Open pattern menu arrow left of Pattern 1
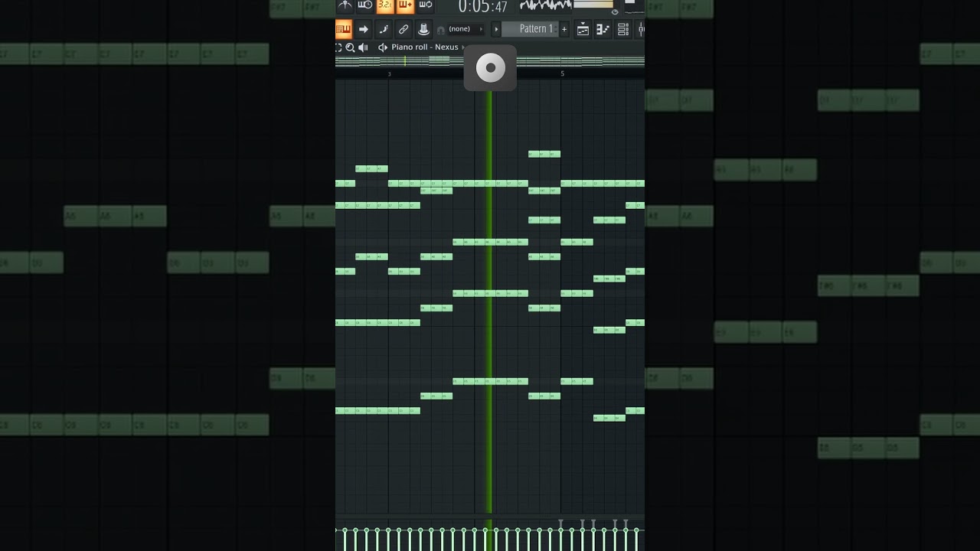The height and width of the screenshot is (551, 980). [x=495, y=29]
